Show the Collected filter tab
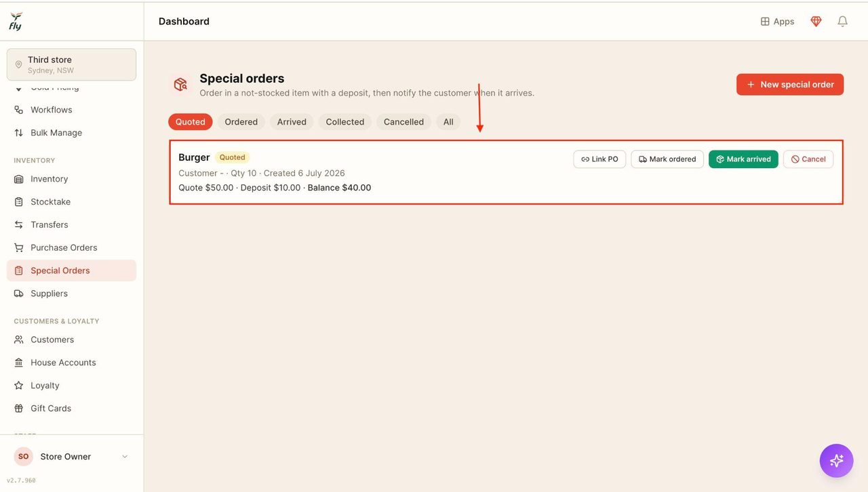This screenshot has height=492, width=868. pos(344,122)
